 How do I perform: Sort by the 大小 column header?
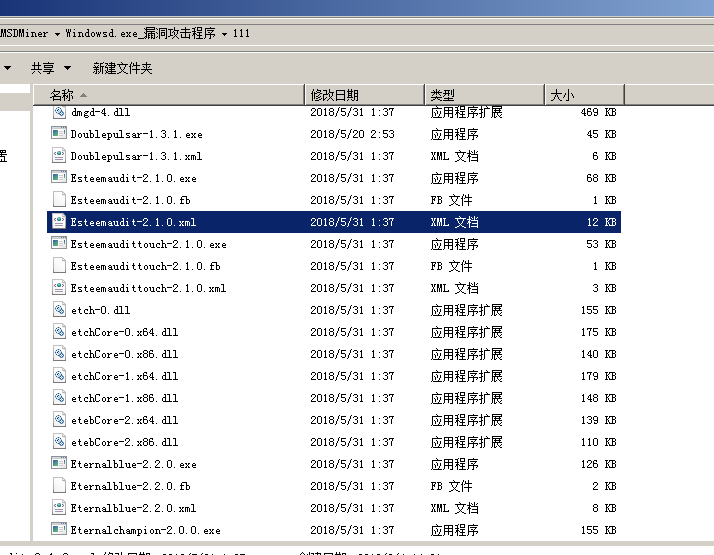[584, 95]
